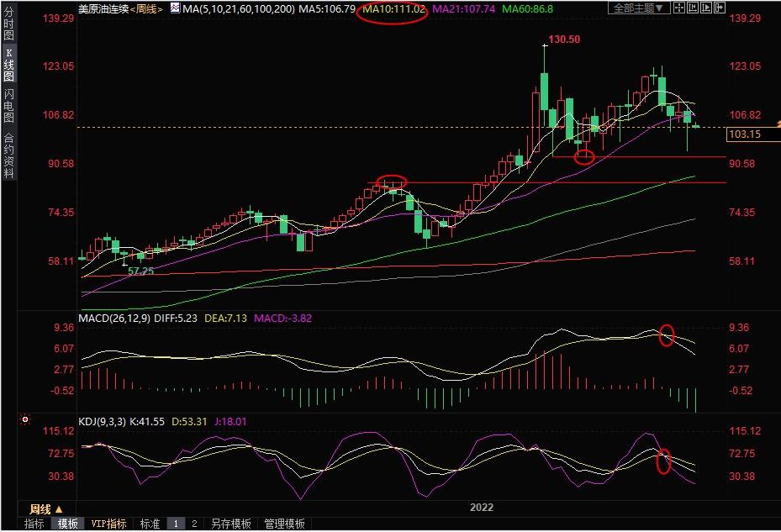Click the 另存模板 button
The width and height of the screenshot is (781, 532).
[x=230, y=524]
